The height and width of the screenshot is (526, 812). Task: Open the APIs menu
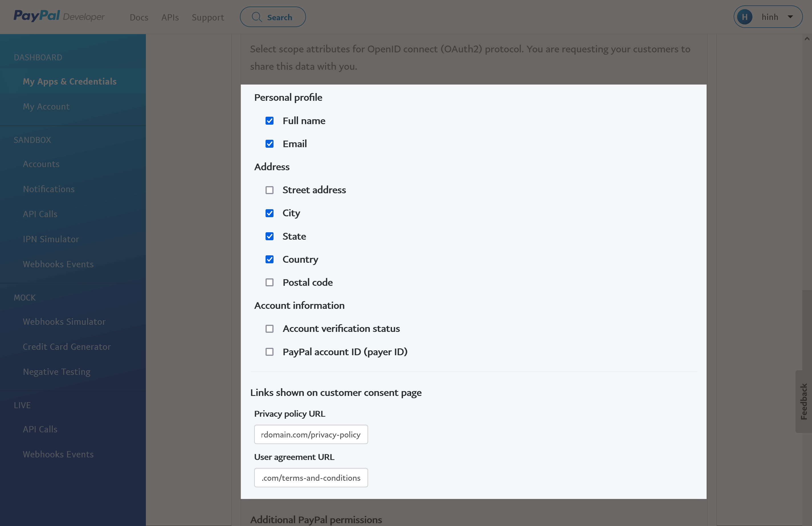170,17
